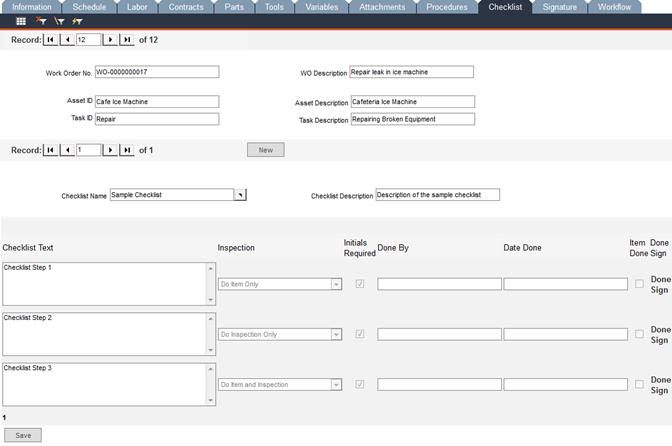
Task: Go to next checklist record
Action: click(x=110, y=150)
